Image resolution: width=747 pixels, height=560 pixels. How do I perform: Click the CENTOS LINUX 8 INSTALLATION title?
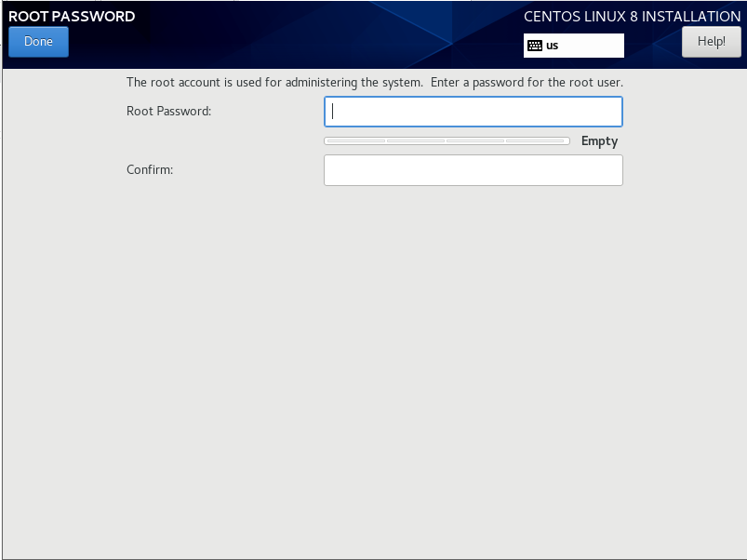click(633, 16)
